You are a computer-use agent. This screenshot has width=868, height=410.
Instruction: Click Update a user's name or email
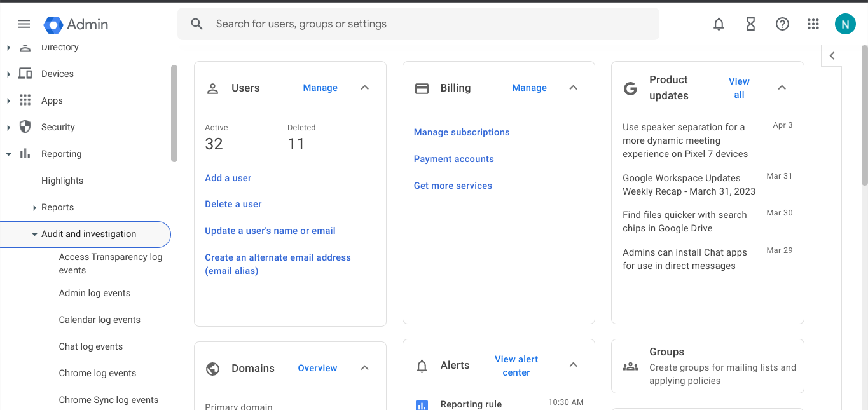[270, 231]
